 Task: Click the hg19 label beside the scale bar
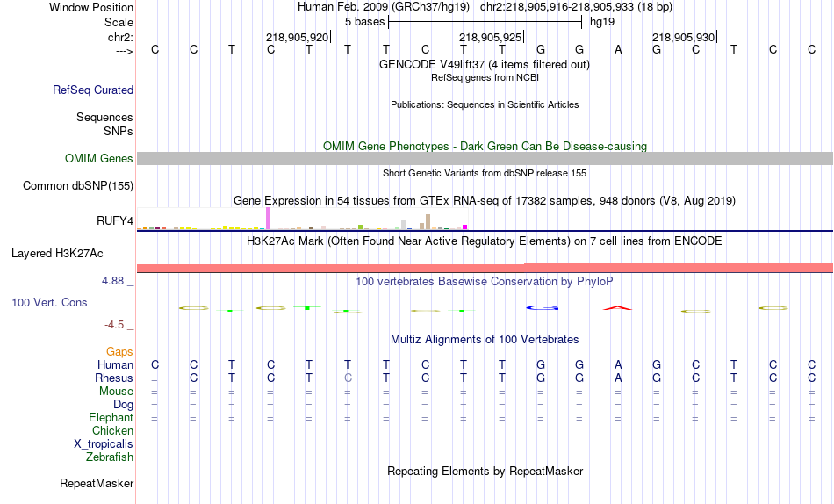coord(602,22)
